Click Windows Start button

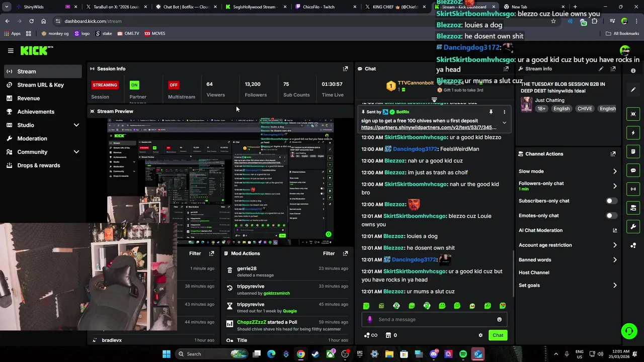pos(167,354)
